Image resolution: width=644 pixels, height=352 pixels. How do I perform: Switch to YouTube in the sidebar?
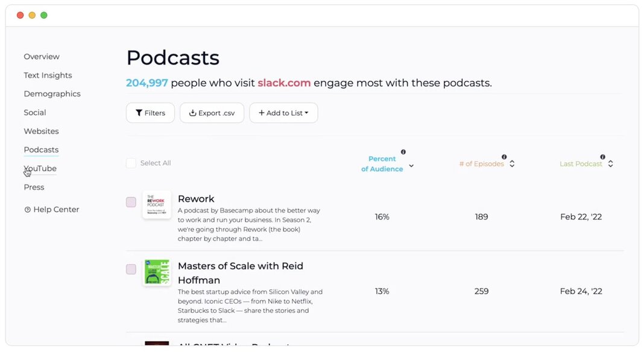(40, 168)
